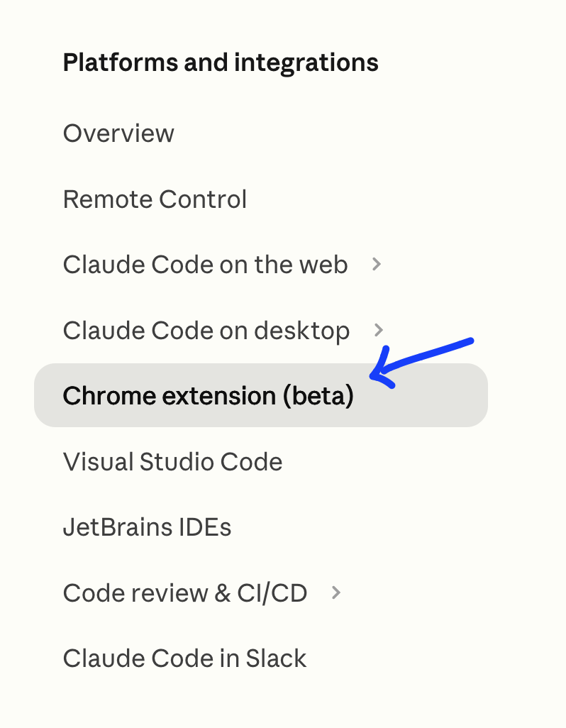This screenshot has width=566, height=728.
Task: Select Claude Code on desktop
Action: (x=206, y=331)
